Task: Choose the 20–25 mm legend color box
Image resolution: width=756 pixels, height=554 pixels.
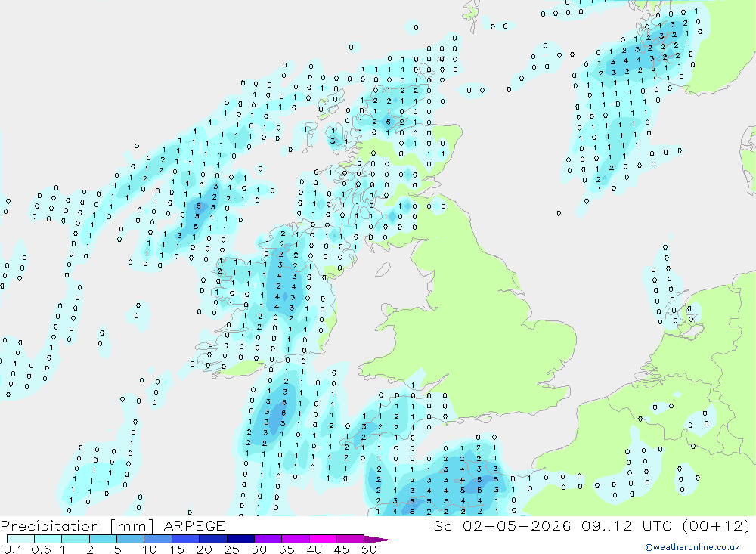Action: pos(213,539)
